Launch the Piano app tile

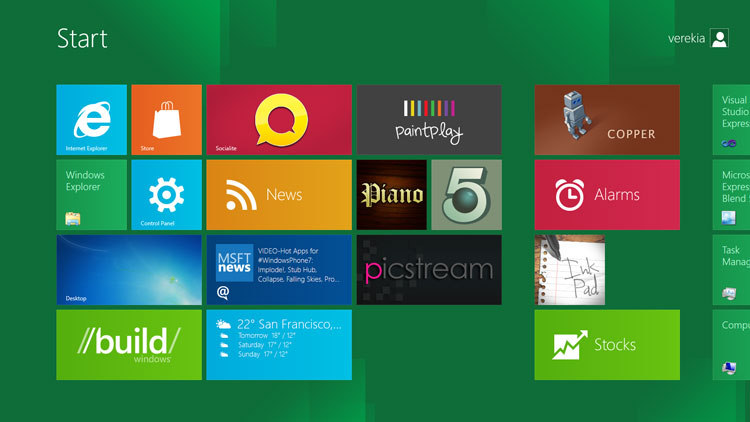point(392,195)
